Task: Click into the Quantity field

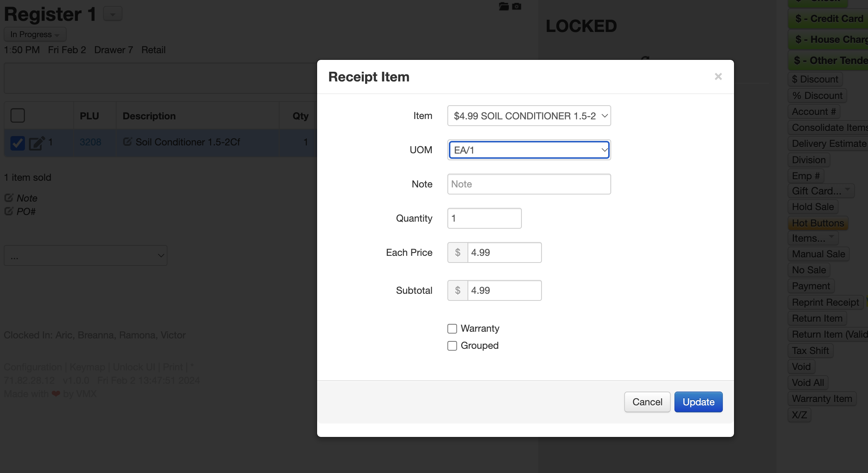Action: tap(484, 218)
